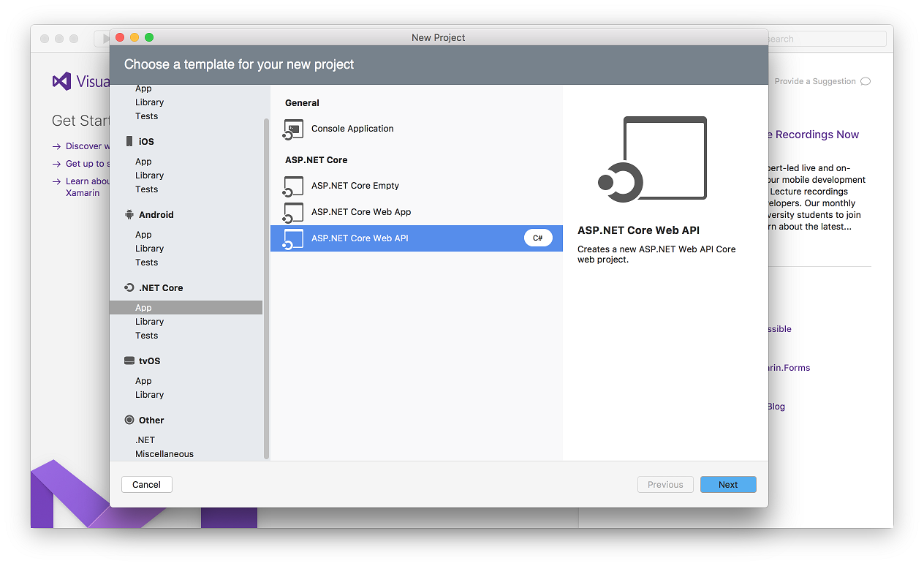The height and width of the screenshot is (566, 924).
Task: Select App under Android
Action: [143, 235]
